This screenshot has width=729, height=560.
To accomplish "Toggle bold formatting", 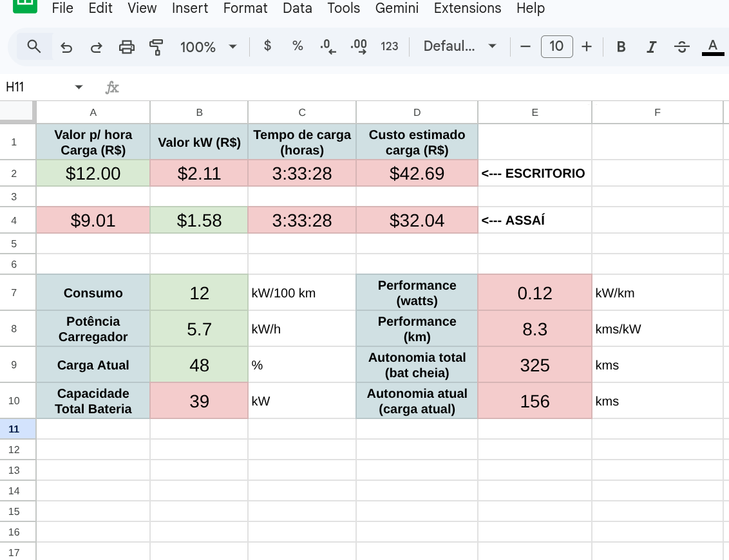I will pyautogui.click(x=621, y=46).
